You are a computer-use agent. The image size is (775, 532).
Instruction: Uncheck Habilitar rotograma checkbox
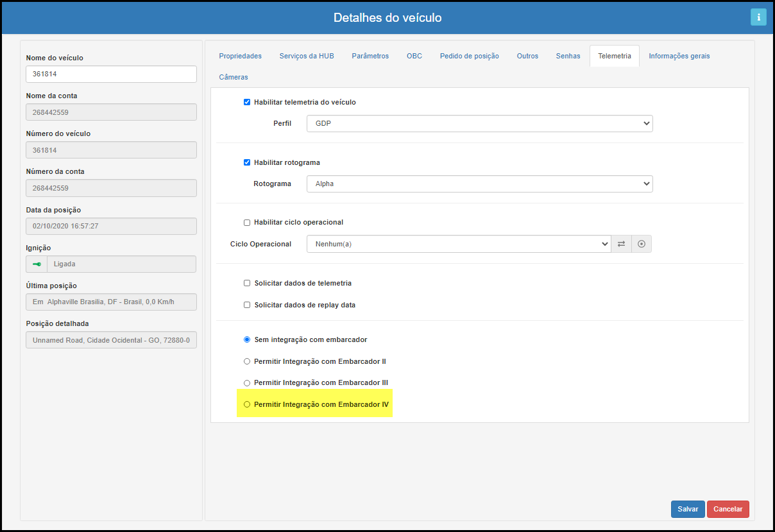coord(247,162)
